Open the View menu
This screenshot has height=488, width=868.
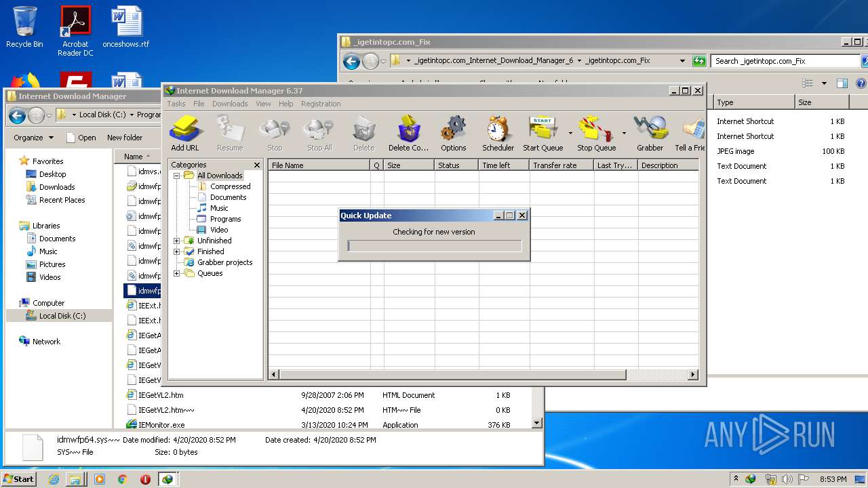tap(263, 104)
